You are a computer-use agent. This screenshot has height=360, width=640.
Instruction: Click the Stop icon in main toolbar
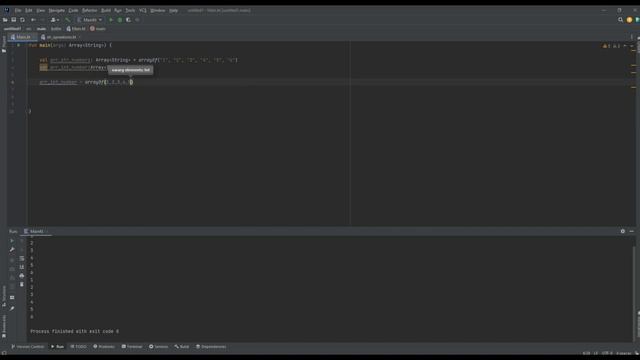[x=138, y=20]
